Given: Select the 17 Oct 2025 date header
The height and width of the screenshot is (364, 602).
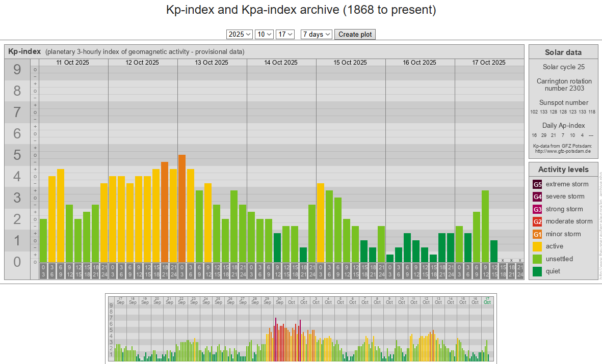Looking at the screenshot, I should (x=489, y=63).
